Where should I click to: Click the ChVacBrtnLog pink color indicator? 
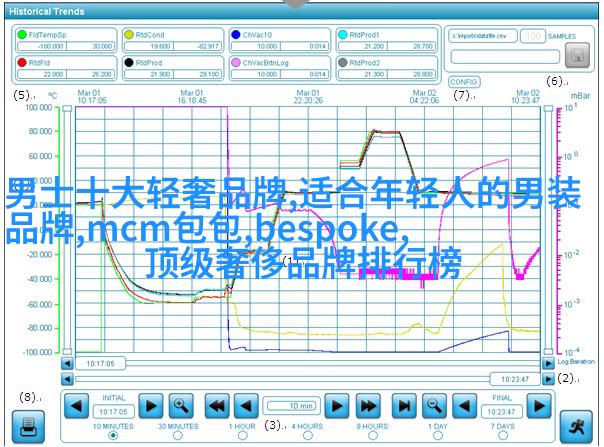[236, 62]
